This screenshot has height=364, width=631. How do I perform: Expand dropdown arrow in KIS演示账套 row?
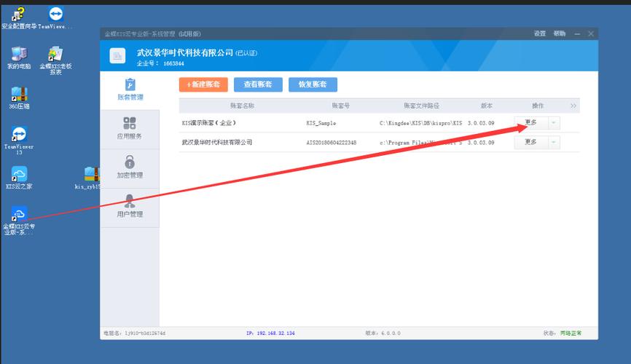pos(554,123)
